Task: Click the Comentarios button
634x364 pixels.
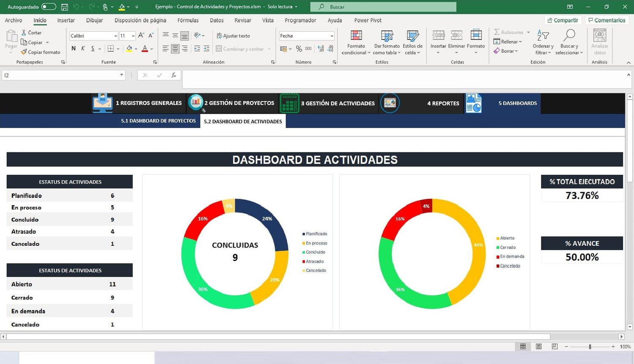Action: [607, 20]
